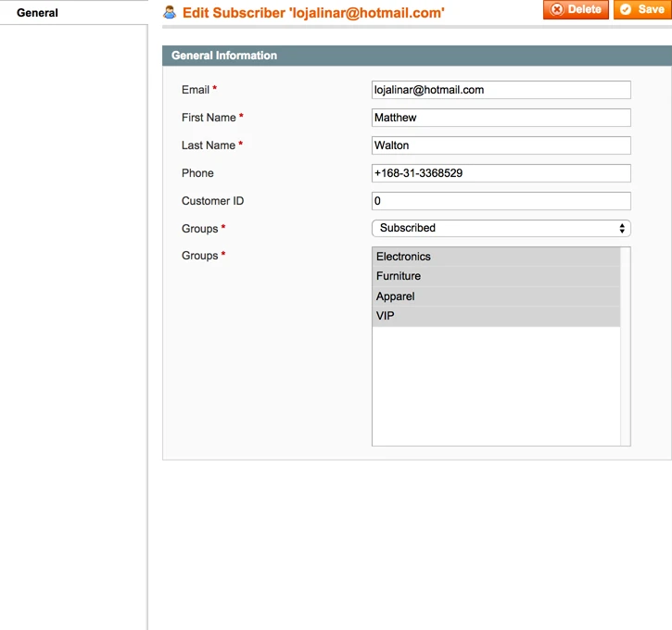This screenshot has width=672, height=630.
Task: Click the Phone number input field
Action: (x=501, y=173)
